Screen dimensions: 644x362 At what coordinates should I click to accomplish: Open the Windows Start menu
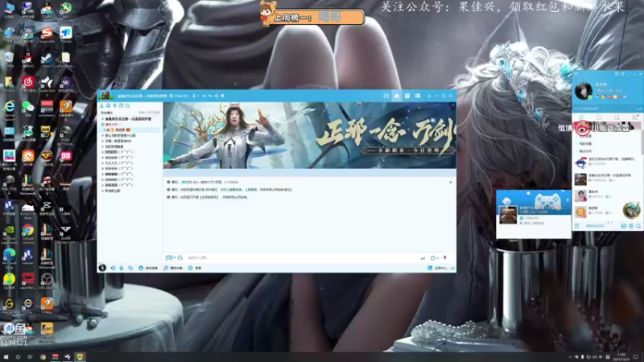(6, 356)
